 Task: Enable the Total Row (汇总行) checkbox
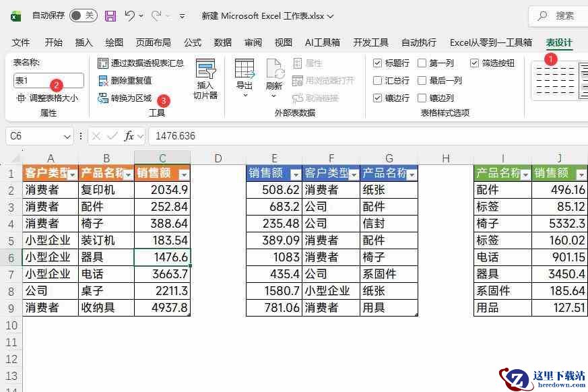pos(378,81)
